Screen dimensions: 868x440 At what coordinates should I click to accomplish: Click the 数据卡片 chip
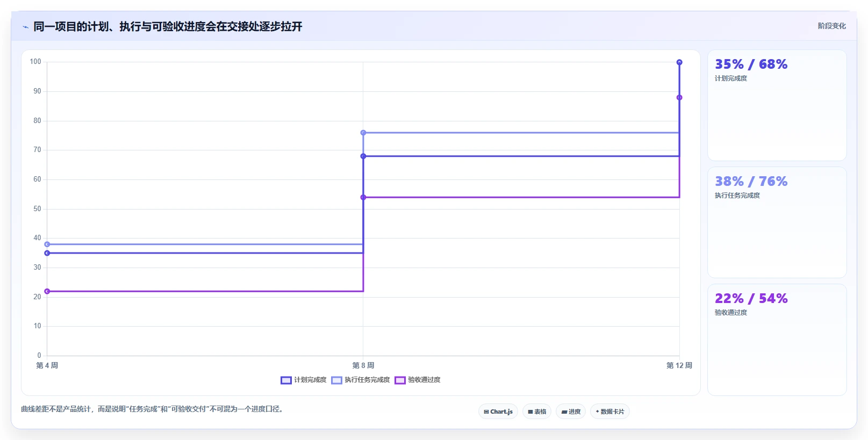(x=610, y=412)
